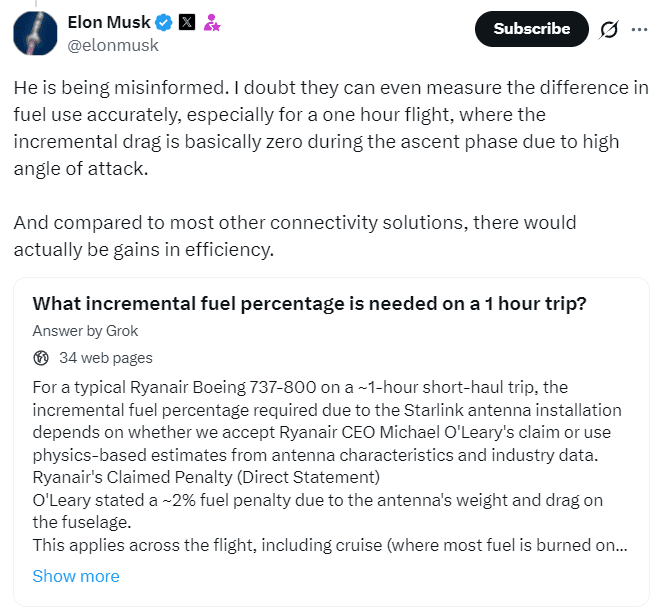Open the three-dot more options menu
The height and width of the screenshot is (616, 665).
tap(639, 29)
